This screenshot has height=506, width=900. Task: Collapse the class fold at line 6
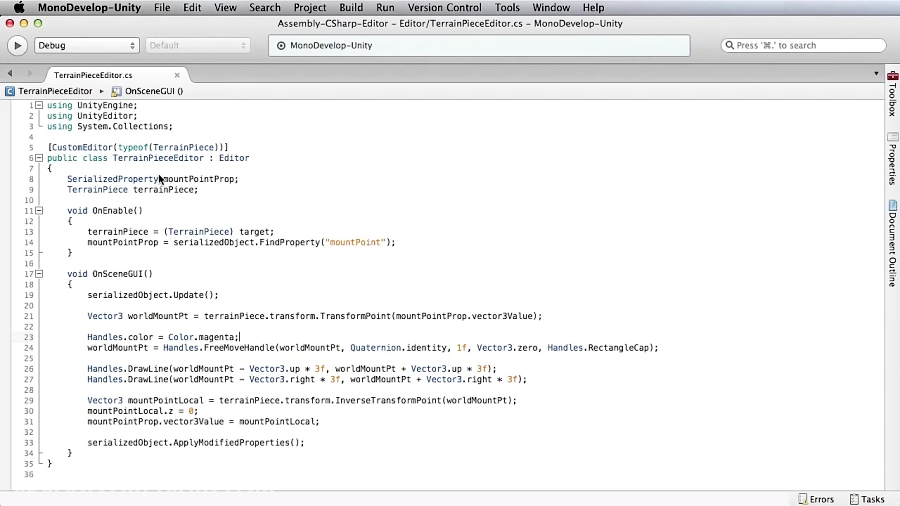39,158
